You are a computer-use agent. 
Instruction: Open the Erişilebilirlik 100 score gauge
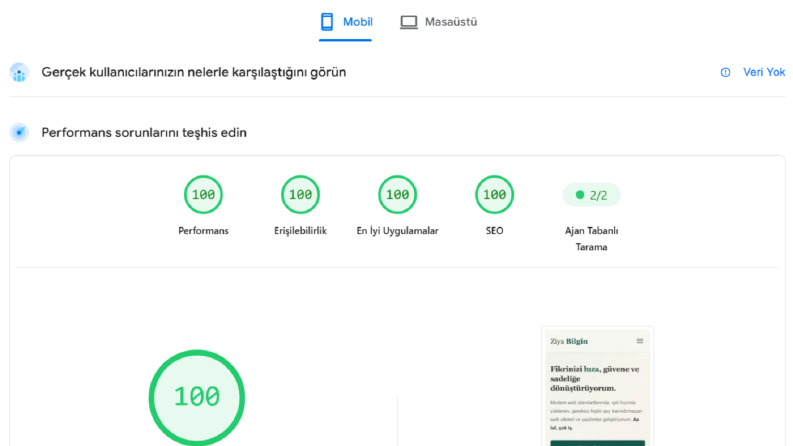(300, 195)
